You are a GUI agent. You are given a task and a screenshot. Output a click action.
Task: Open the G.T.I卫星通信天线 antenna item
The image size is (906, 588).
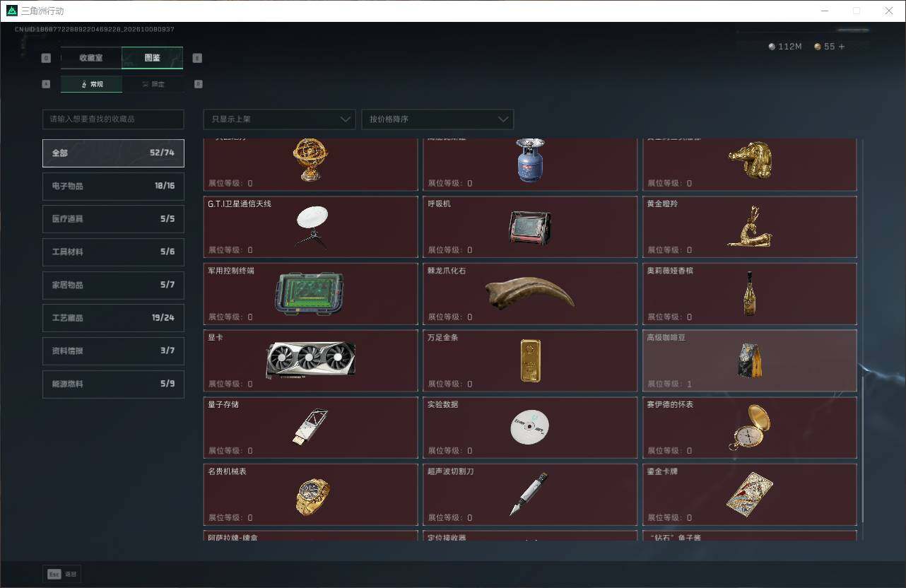310,227
